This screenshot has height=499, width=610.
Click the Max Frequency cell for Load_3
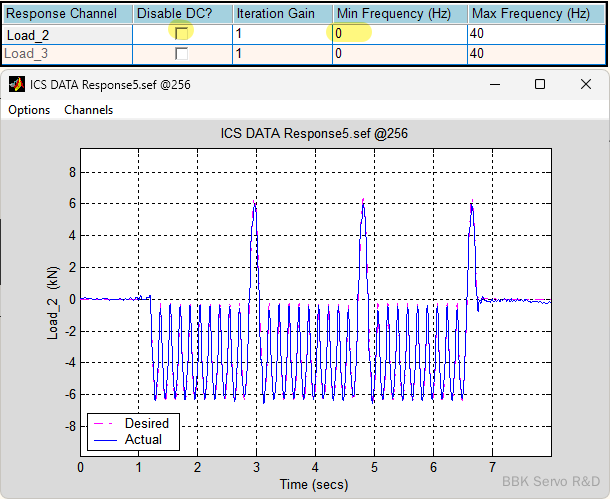point(535,53)
